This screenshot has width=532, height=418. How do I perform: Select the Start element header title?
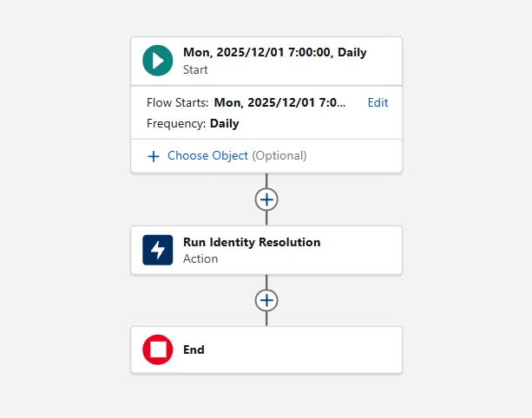[x=275, y=52]
